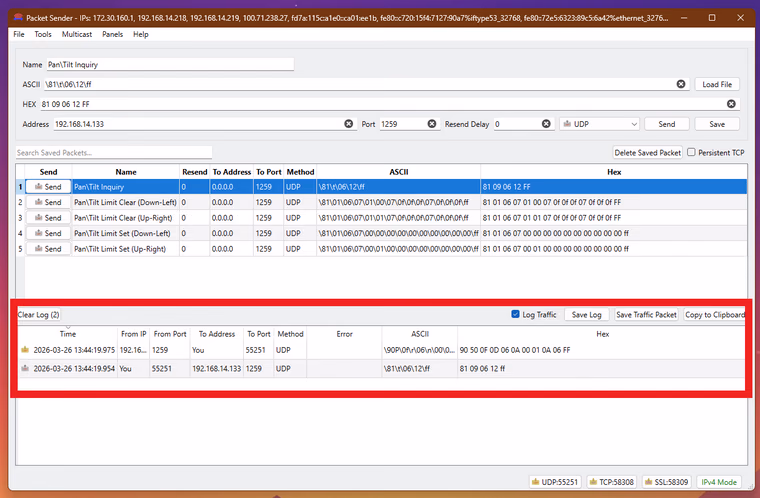Select row number 4 in saved packets table
This screenshot has width=760, height=498.
tap(20, 233)
